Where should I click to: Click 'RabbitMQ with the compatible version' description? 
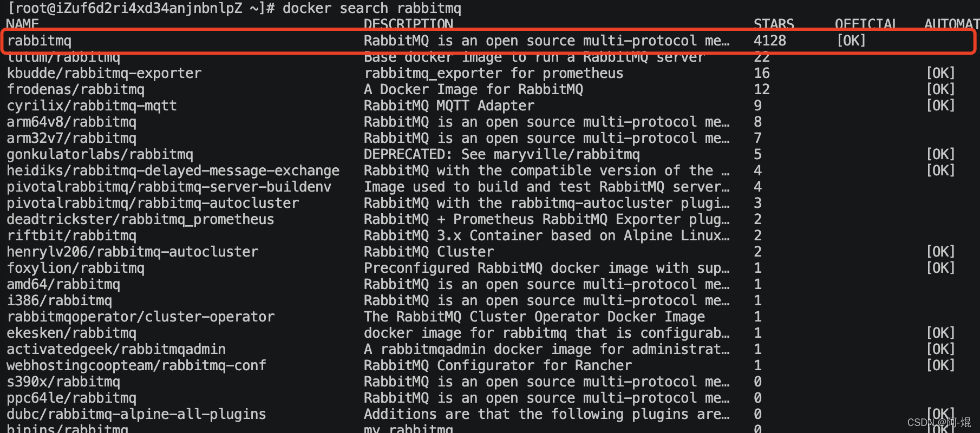pyautogui.click(x=547, y=170)
